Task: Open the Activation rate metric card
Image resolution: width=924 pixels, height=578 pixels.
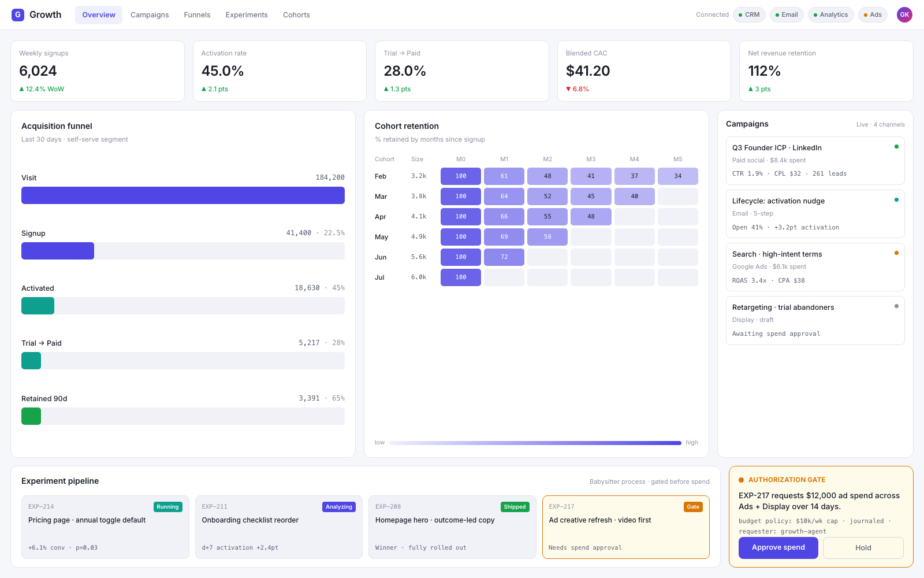Action: [280, 71]
